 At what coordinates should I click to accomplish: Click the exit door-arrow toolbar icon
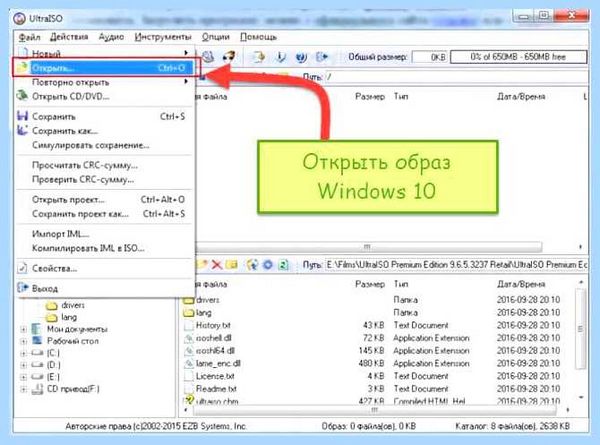[322, 57]
